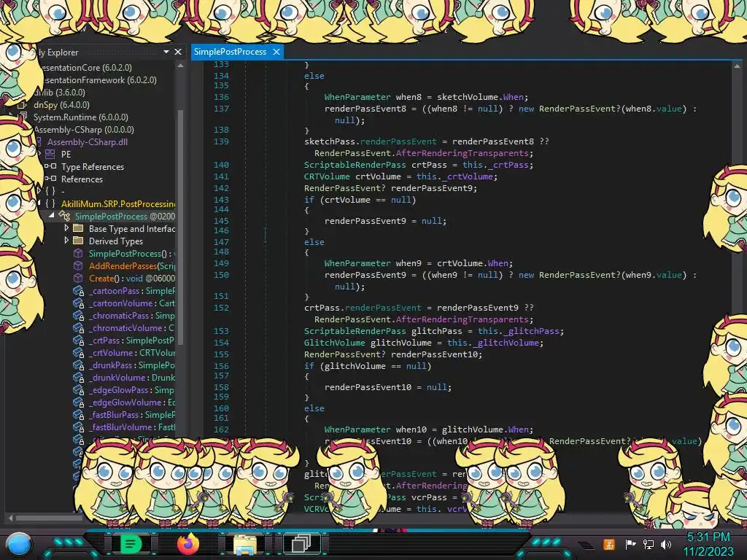Open File Explorer from the taskbar
The image size is (747, 560).
[245, 544]
